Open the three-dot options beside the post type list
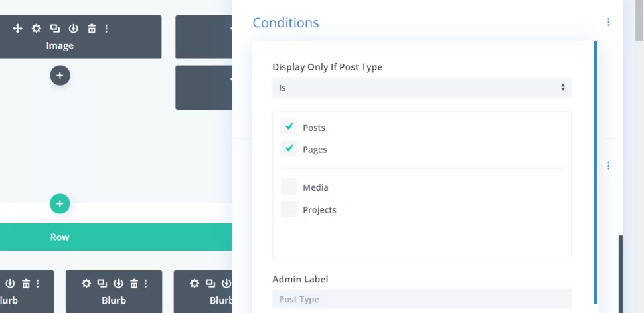This screenshot has height=313, width=644. point(608,165)
